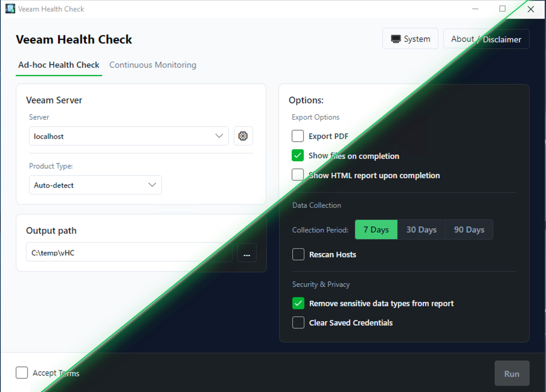The width and height of the screenshot is (546, 392).
Task: Open About / Disclaimer
Action: (x=486, y=39)
